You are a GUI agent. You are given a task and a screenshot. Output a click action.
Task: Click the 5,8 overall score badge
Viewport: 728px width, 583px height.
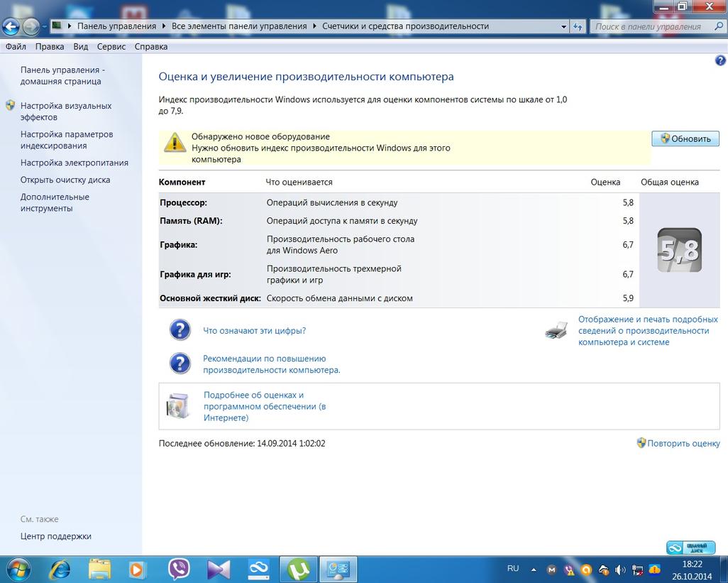click(x=679, y=250)
